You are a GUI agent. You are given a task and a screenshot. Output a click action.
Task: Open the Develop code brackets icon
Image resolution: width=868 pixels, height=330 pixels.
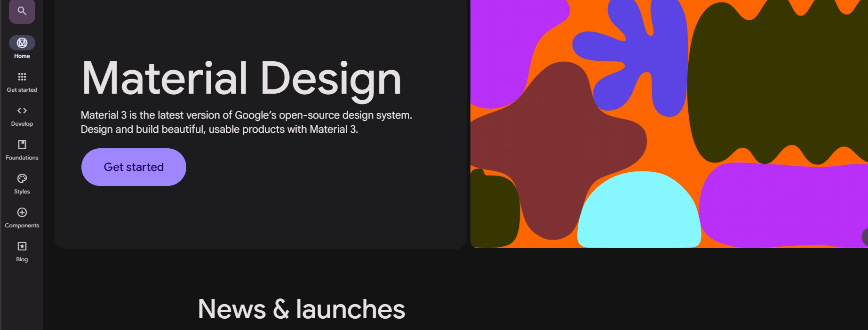point(22,111)
